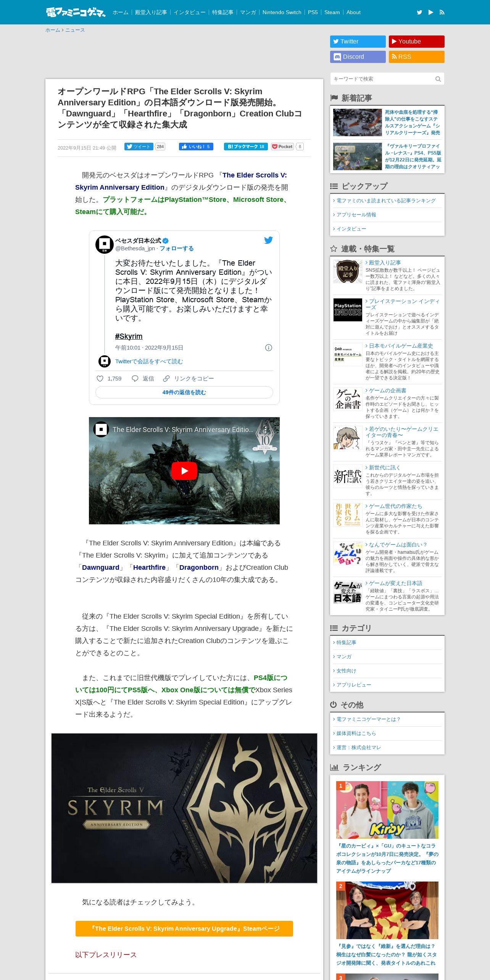Open 女性向け category link
Screen dimensions: 490x980
tap(347, 671)
